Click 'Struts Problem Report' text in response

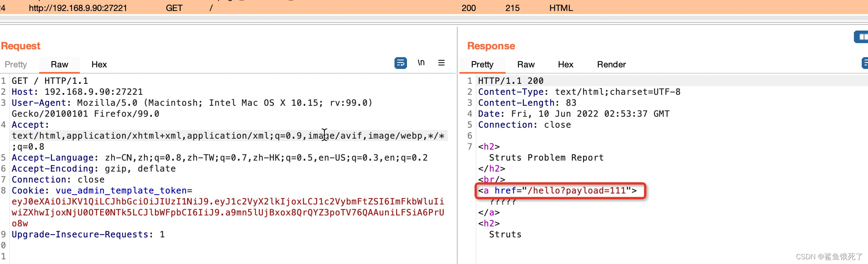pos(546,157)
